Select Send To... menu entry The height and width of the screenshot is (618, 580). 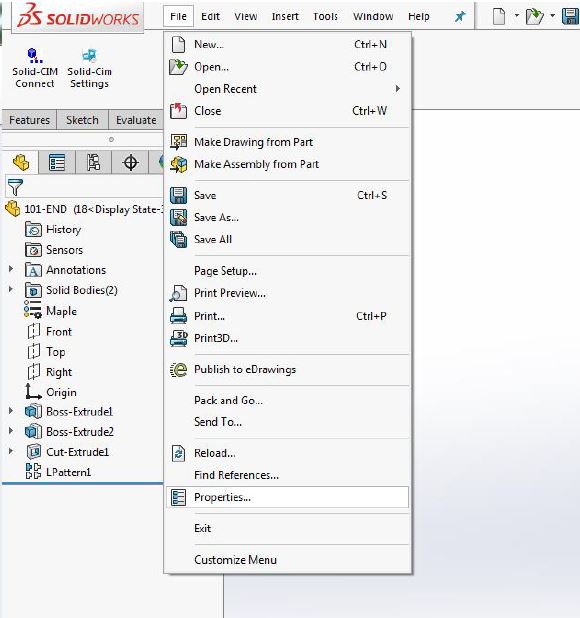[x=288, y=422]
